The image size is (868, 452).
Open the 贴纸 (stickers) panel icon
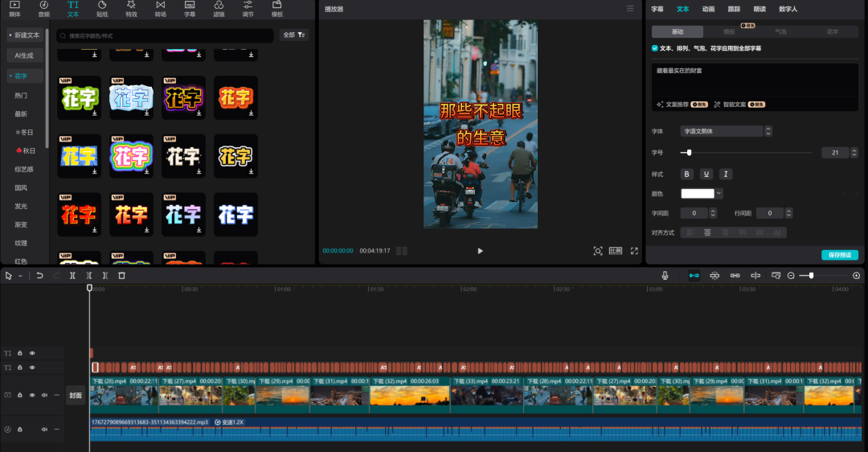point(102,9)
